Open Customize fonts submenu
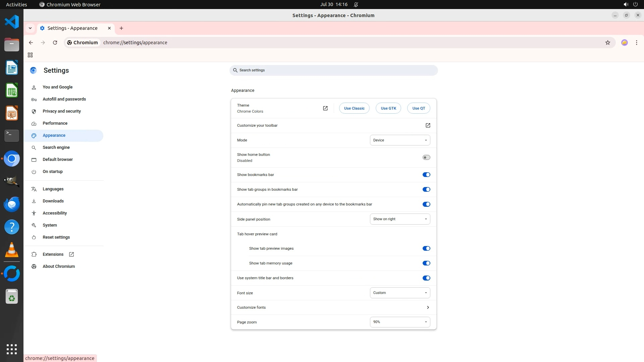The image size is (644, 362). (x=428, y=307)
